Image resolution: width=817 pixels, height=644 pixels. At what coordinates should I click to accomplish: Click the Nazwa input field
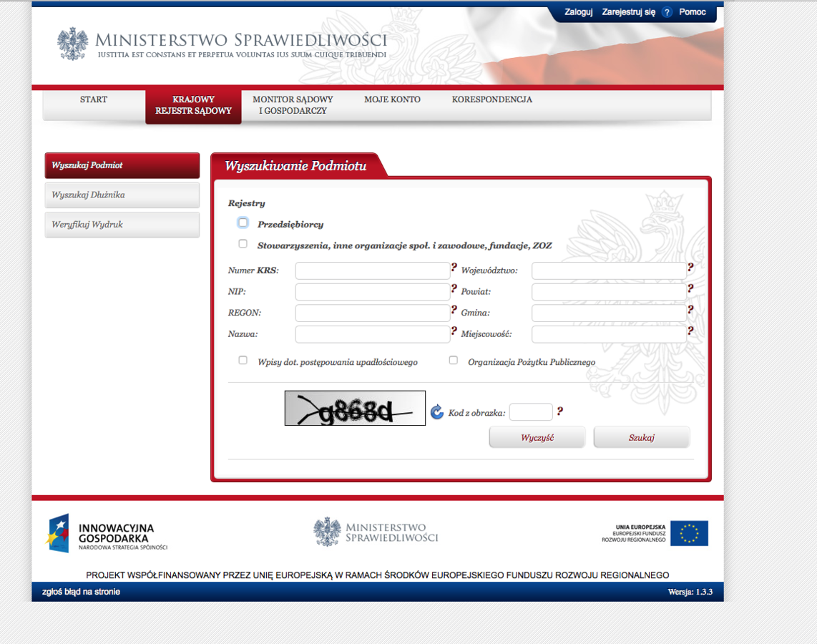pos(372,334)
